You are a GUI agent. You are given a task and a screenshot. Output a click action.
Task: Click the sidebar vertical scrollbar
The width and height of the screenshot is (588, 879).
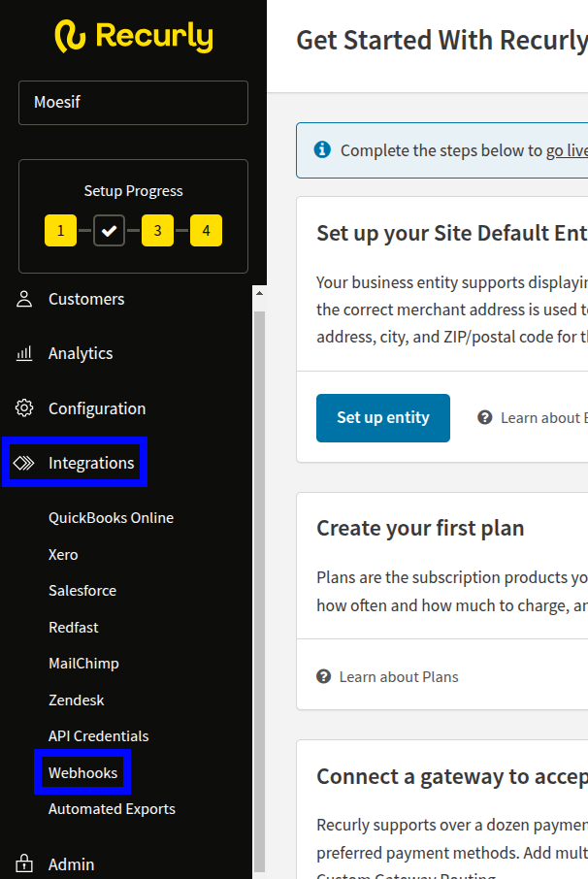[x=258, y=582]
